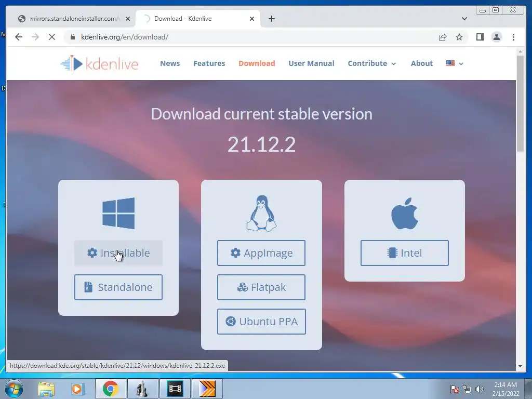Select the Download nav item
The image size is (532, 399).
pyautogui.click(x=257, y=63)
